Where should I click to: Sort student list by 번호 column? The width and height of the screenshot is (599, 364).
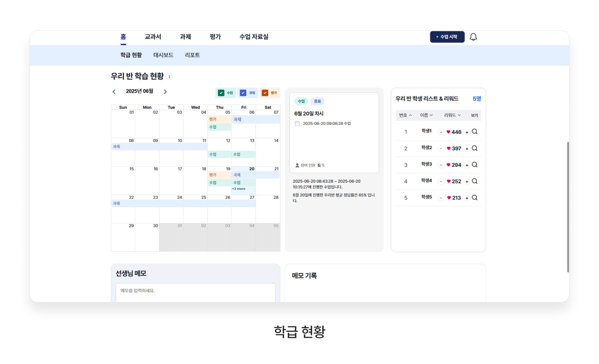tap(405, 115)
